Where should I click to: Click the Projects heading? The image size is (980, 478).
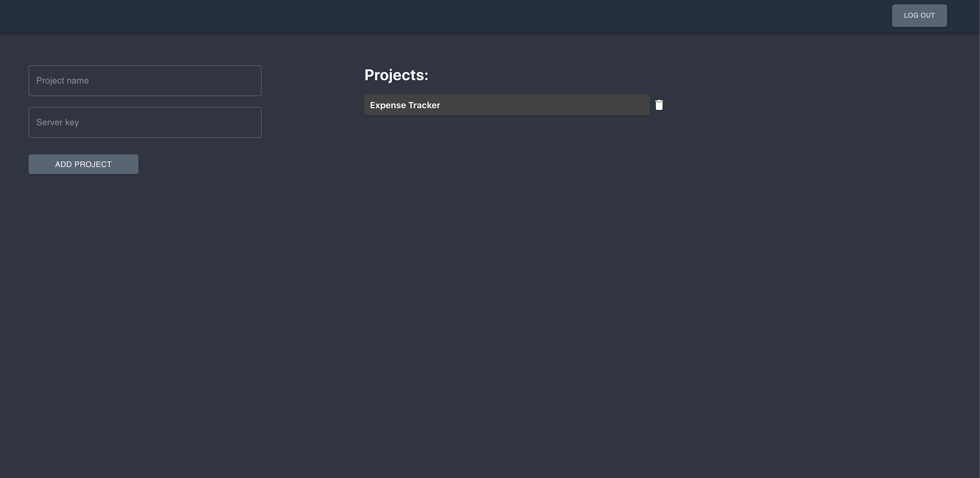[x=396, y=75]
